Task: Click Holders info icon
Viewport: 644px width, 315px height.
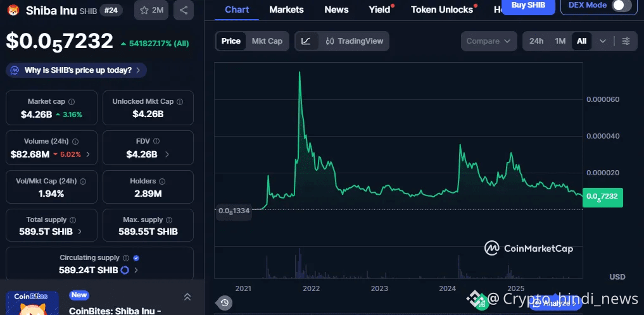Action: point(162,182)
